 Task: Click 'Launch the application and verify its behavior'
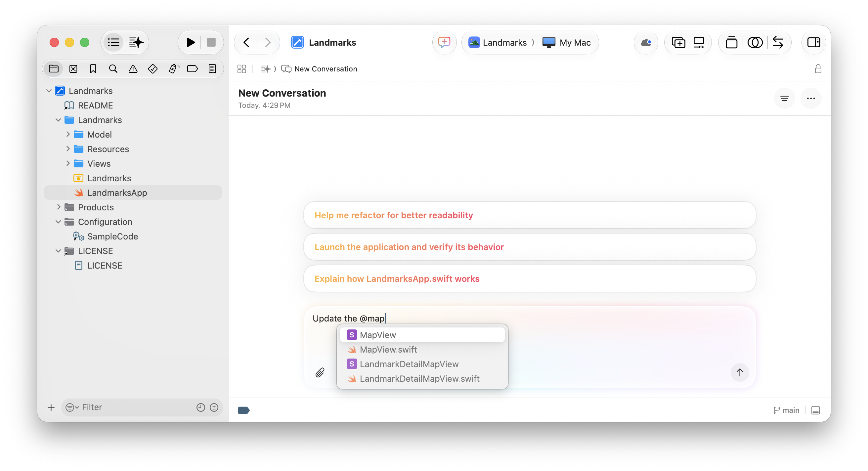click(x=529, y=247)
